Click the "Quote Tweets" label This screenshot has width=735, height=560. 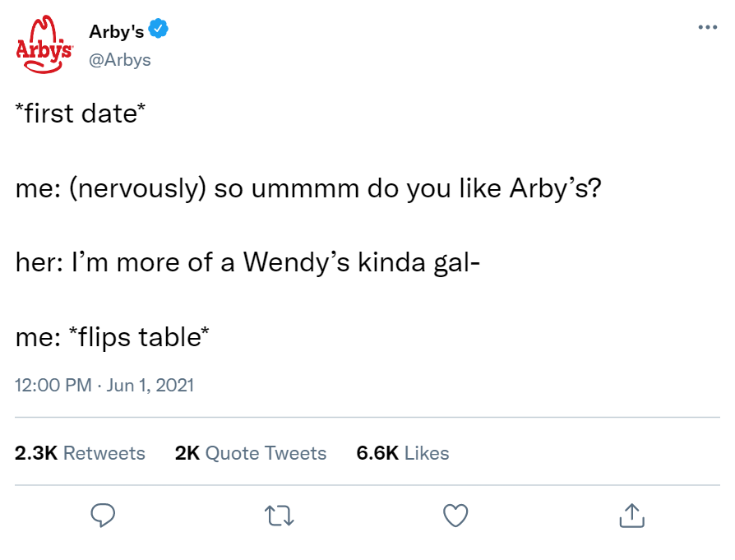[x=266, y=453]
